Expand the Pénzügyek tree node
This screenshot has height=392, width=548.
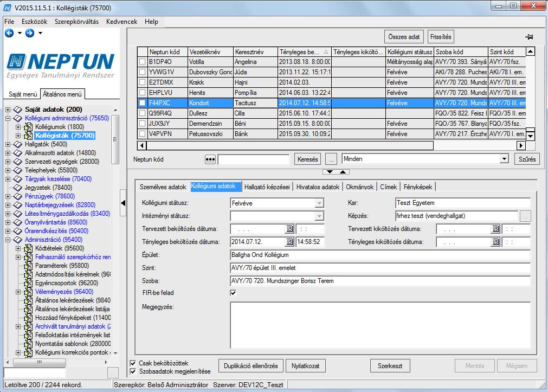click(x=8, y=196)
